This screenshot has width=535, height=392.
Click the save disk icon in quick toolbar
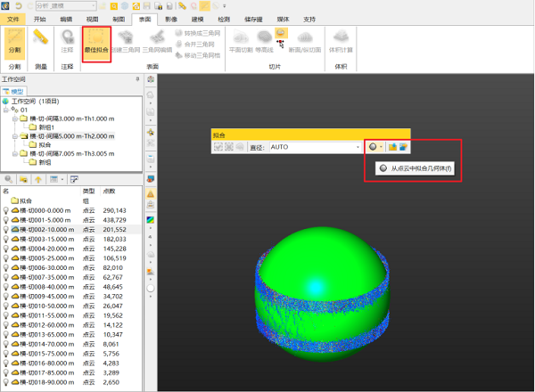point(147,6)
